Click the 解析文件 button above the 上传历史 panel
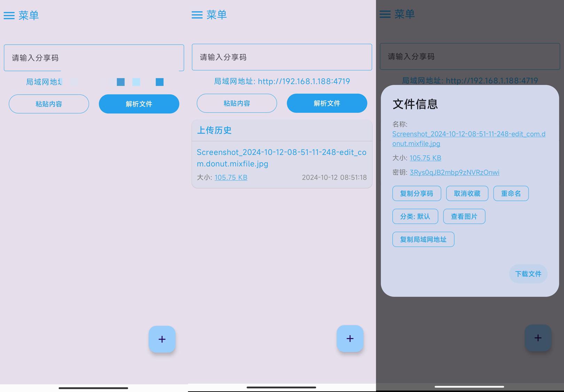 point(327,103)
